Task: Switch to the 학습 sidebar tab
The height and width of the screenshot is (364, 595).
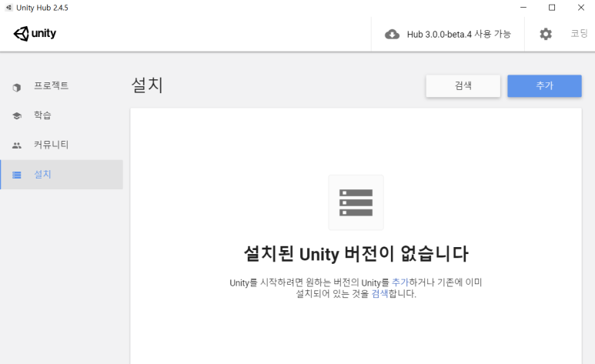Action: point(62,115)
